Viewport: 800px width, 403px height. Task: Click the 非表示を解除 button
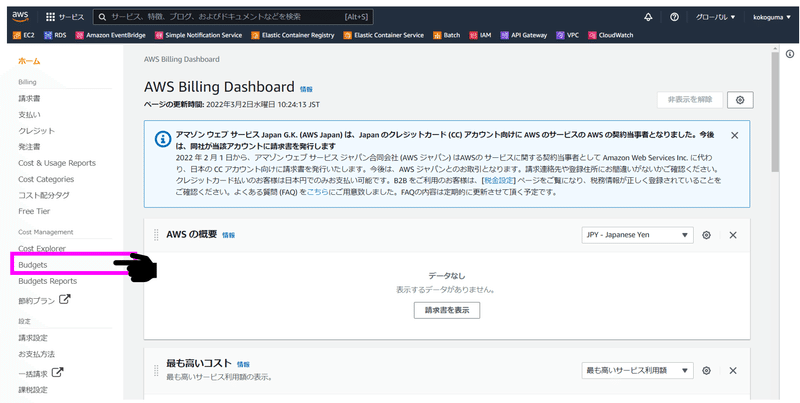[690, 100]
